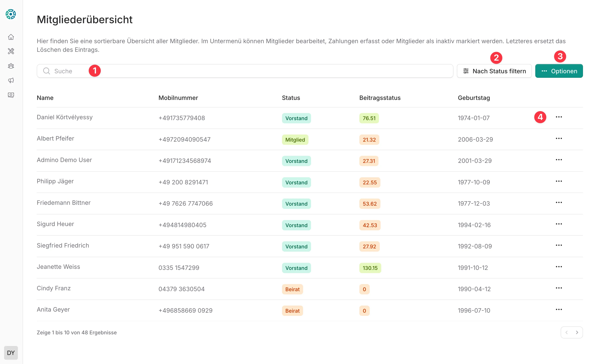Open actions menu for Cindy Franz
The height and width of the screenshot is (364, 595).
point(558,288)
